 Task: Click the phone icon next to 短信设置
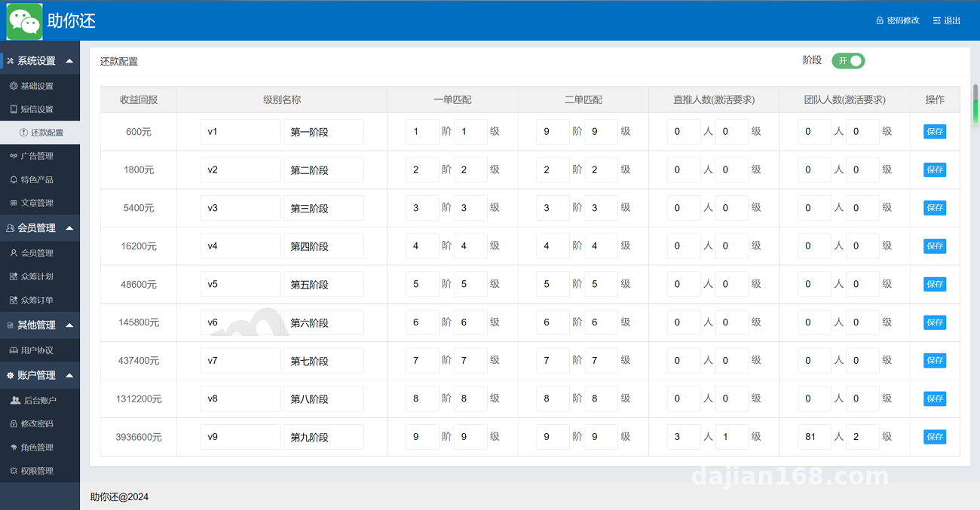[x=14, y=109]
